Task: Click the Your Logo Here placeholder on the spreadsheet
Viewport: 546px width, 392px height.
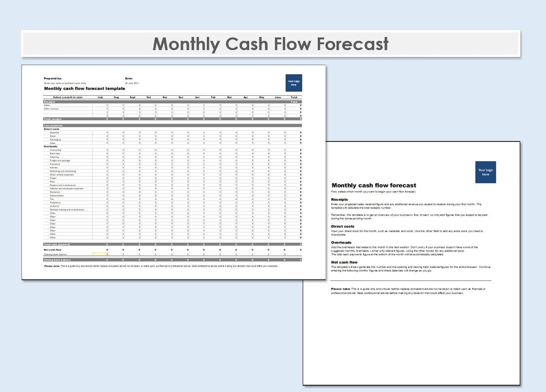Action: (x=294, y=84)
